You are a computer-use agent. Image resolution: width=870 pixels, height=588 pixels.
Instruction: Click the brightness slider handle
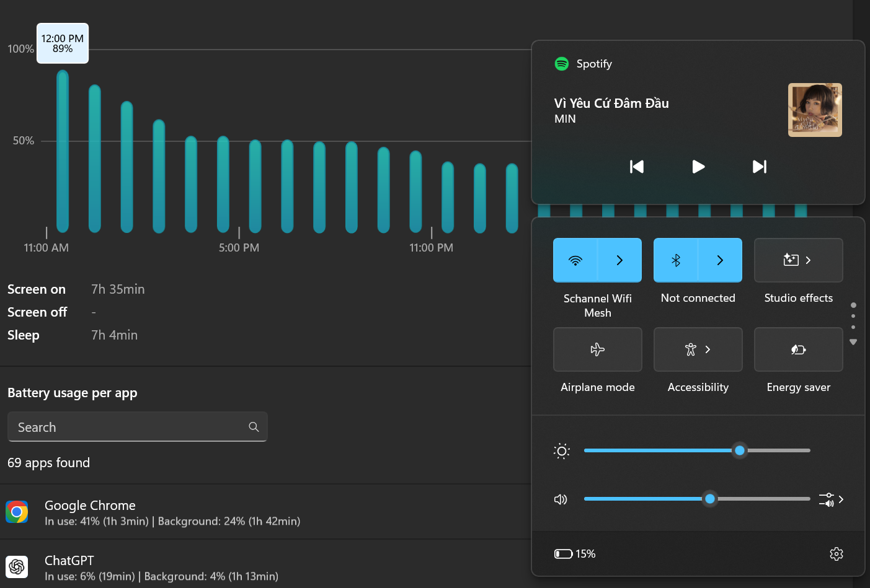pos(739,450)
